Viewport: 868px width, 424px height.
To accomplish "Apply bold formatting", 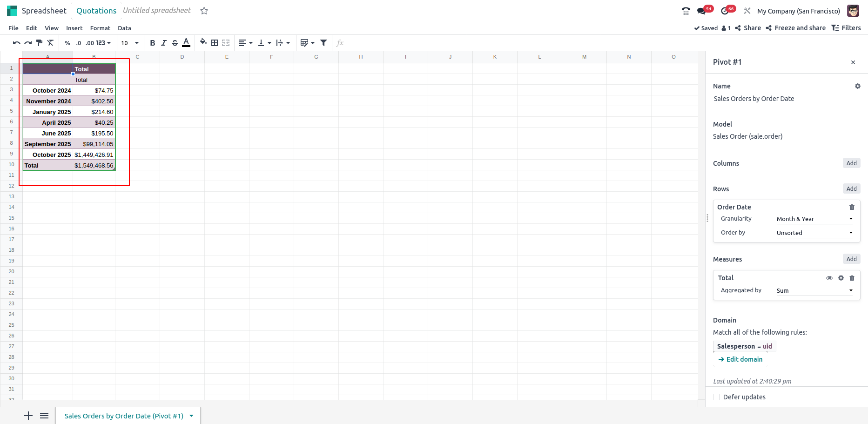I will coord(152,43).
